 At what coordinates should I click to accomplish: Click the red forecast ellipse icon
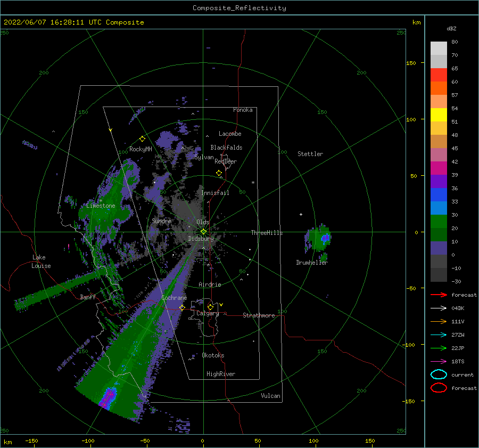[x=439, y=388]
